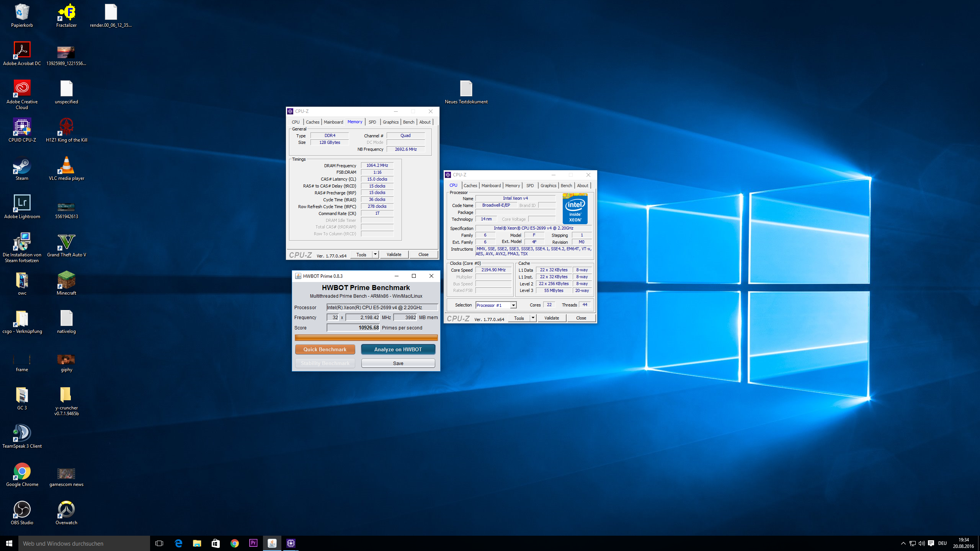This screenshot has width=980, height=551.
Task: Launch VLC media player shortcut
Action: [66, 169]
